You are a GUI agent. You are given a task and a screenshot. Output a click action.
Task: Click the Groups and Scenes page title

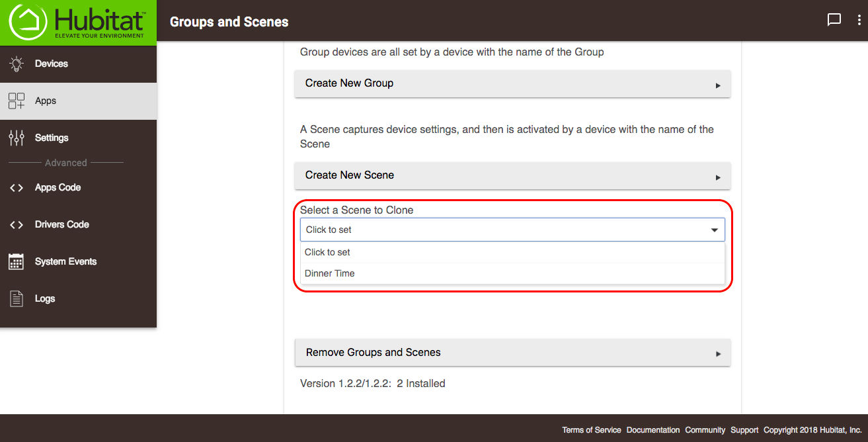click(229, 22)
